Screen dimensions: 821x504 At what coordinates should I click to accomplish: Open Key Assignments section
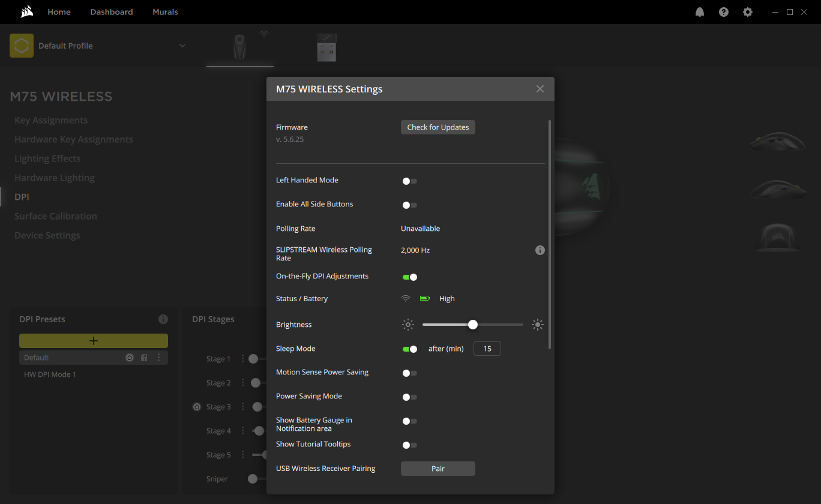pos(51,120)
